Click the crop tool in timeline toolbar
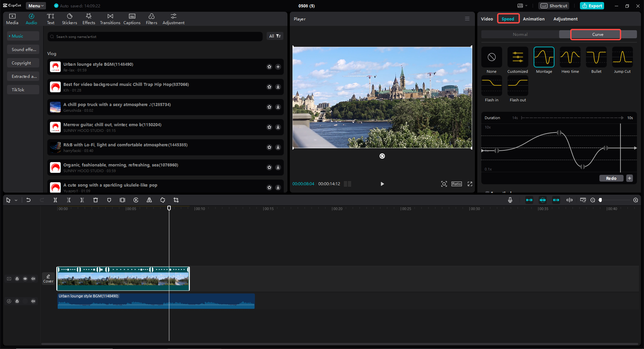This screenshot has height=349, width=644. pyautogui.click(x=176, y=200)
